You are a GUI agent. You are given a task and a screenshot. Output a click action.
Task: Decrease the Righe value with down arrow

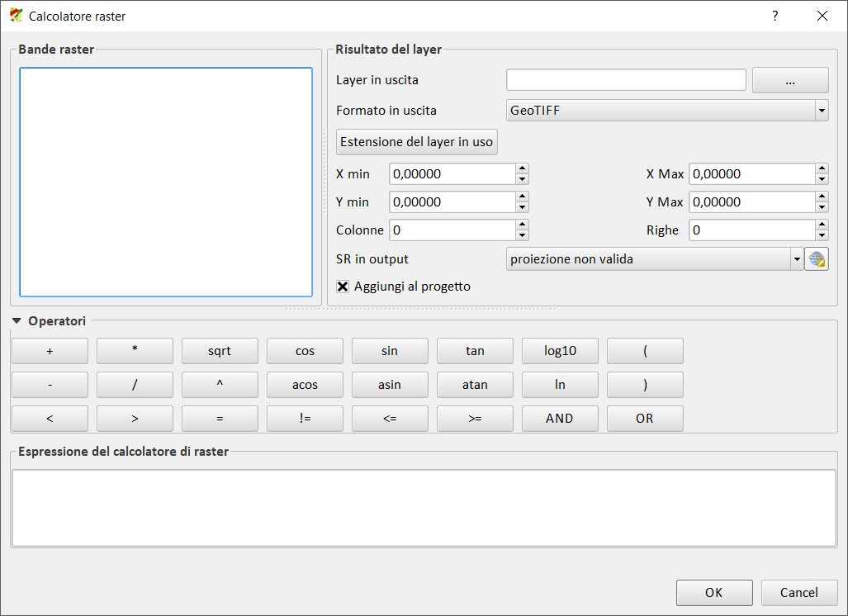tap(822, 235)
